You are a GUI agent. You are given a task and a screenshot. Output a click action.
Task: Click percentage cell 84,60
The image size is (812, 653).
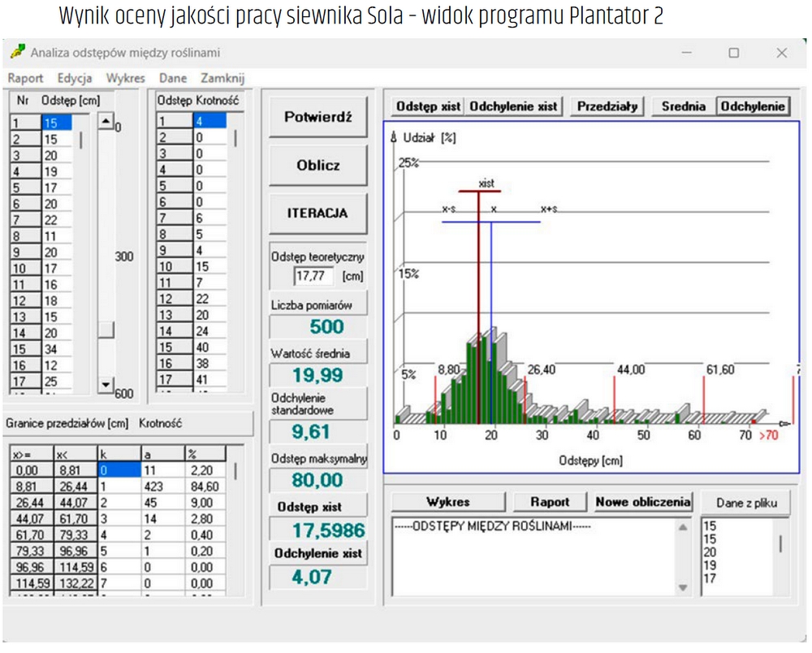pyautogui.click(x=205, y=487)
